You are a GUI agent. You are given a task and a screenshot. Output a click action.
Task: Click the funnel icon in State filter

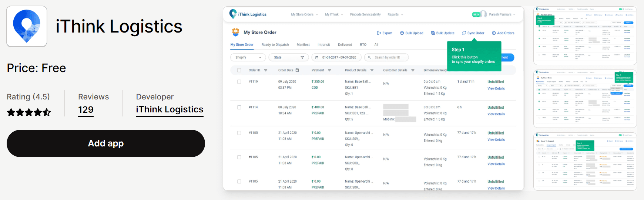coord(302,57)
